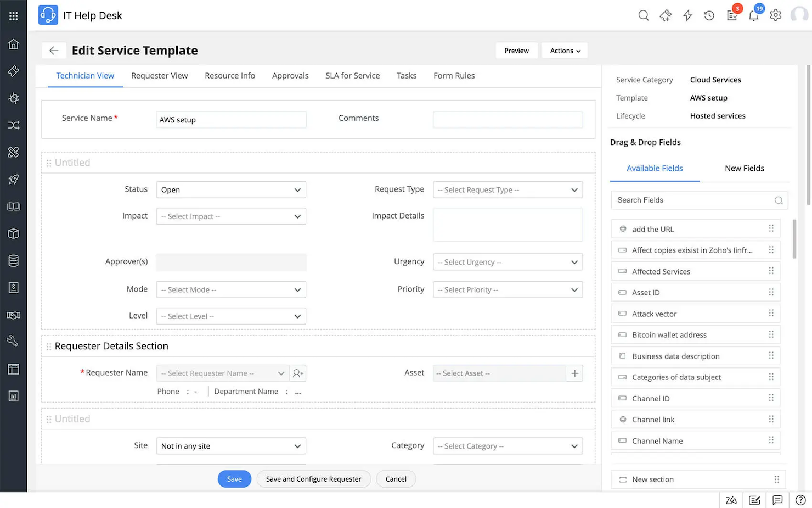
Task: Click the Save and Configure Requester button
Action: (x=313, y=479)
